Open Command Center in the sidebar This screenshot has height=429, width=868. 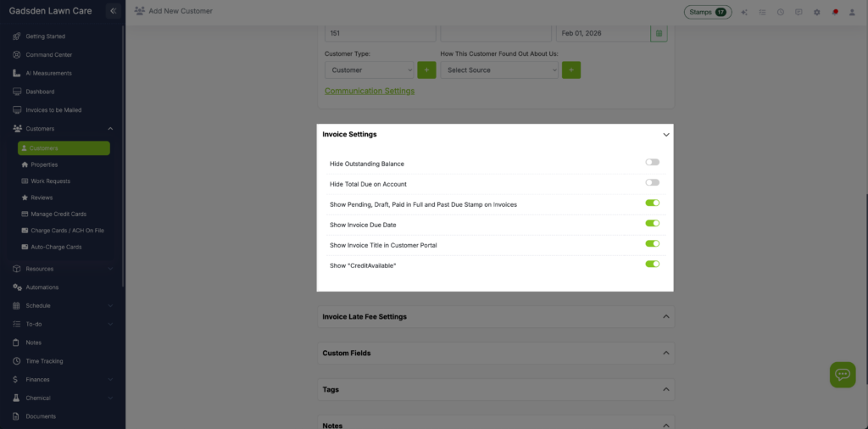[49, 55]
